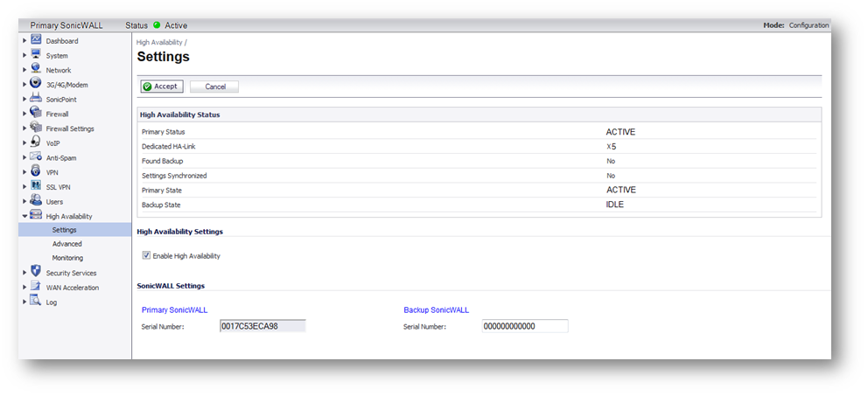Click the Users icon in sidebar
868x396 pixels.
(36, 201)
